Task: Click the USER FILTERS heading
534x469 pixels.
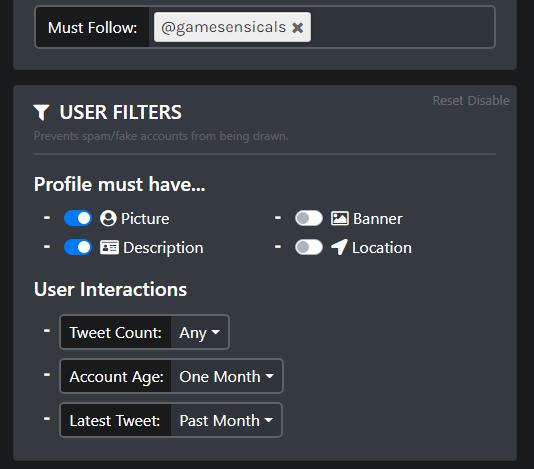Action: [x=121, y=112]
